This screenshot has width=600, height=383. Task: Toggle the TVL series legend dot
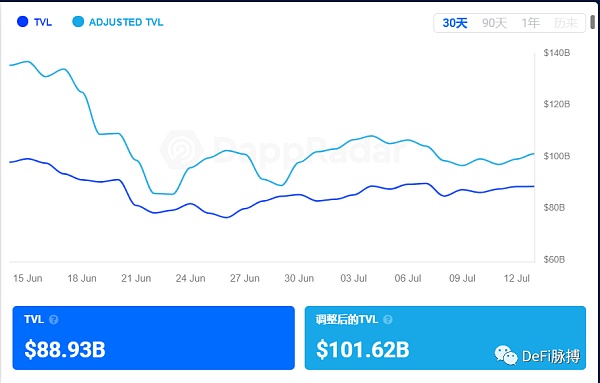(x=23, y=22)
